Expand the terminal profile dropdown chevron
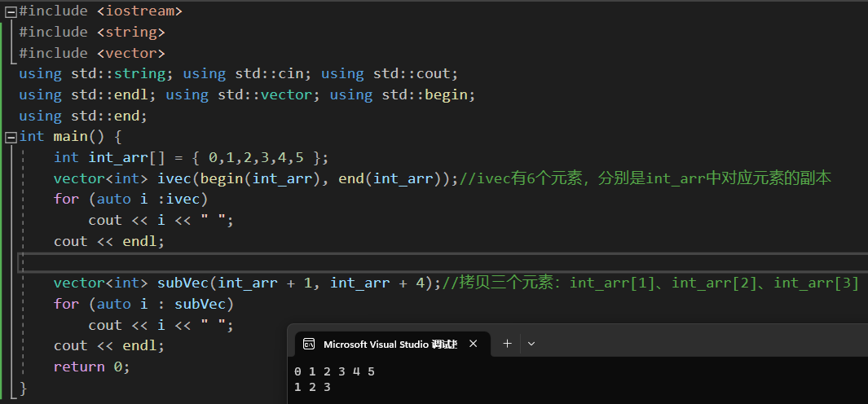Image resolution: width=868 pixels, height=404 pixels. pos(531,344)
